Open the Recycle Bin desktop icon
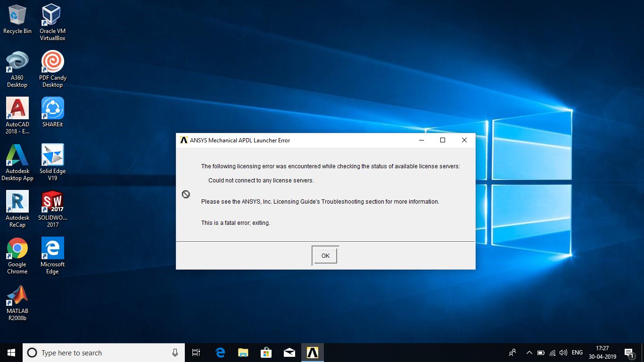Image resolution: width=644 pixels, height=362 pixels. (x=17, y=20)
